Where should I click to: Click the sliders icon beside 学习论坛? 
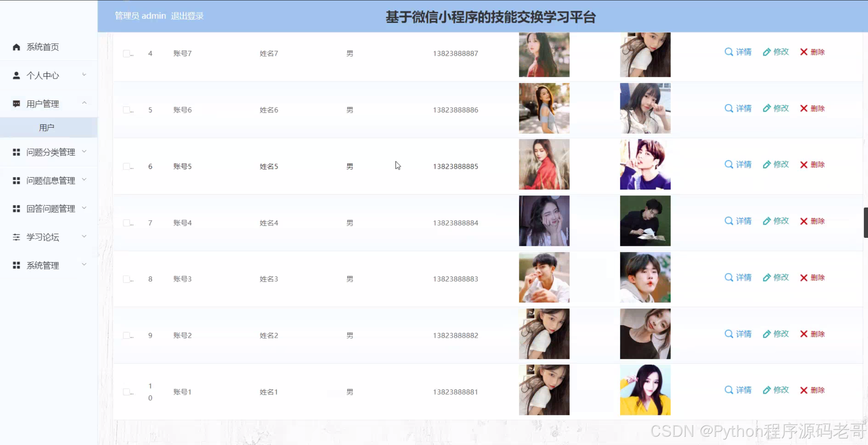click(16, 237)
